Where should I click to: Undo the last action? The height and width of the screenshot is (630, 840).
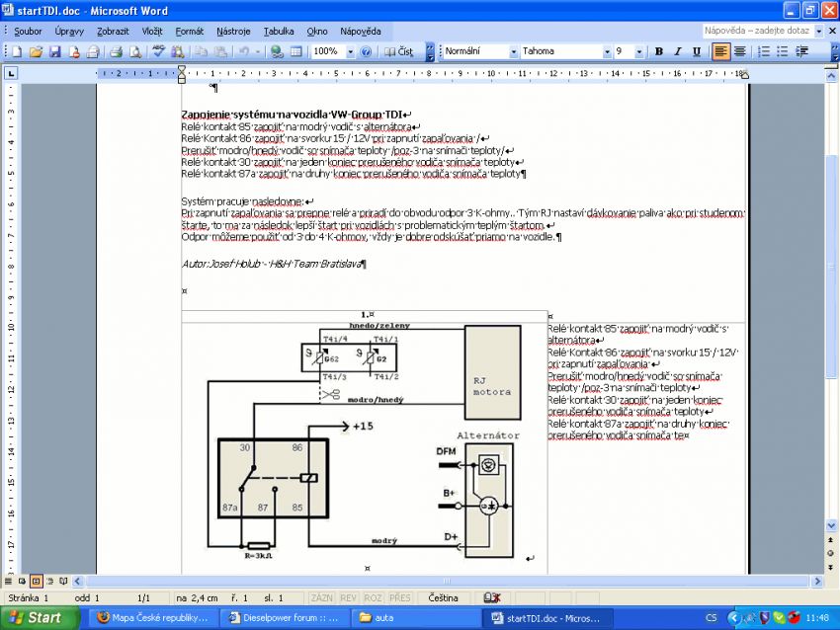244,52
